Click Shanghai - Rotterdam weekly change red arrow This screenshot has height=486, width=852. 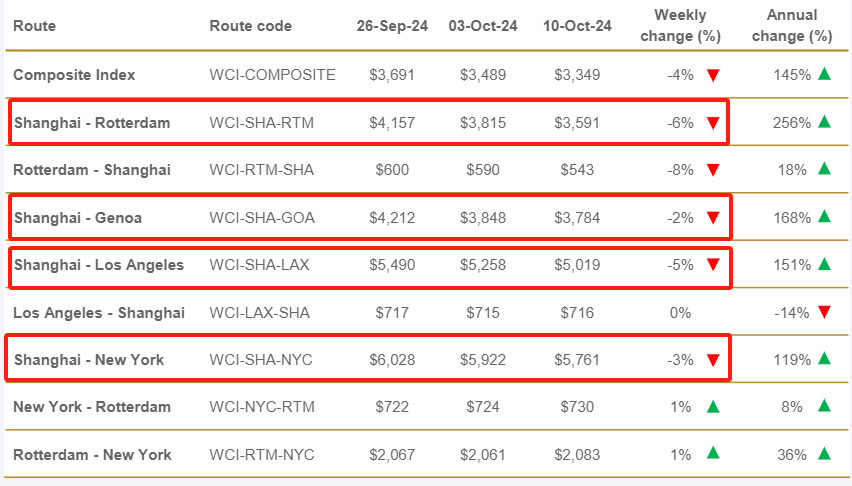point(713,123)
